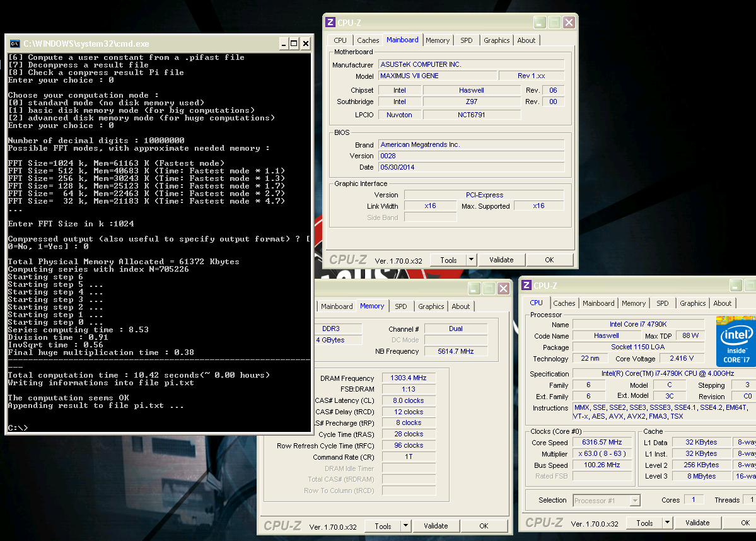This screenshot has width=756, height=541.
Task: Click OK button in Memory window
Action: (x=484, y=526)
